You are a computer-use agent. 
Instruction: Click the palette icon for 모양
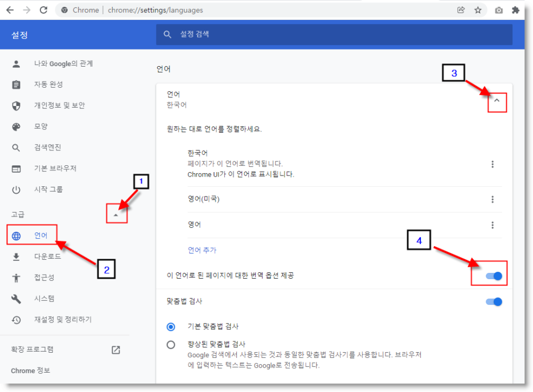[x=16, y=127]
